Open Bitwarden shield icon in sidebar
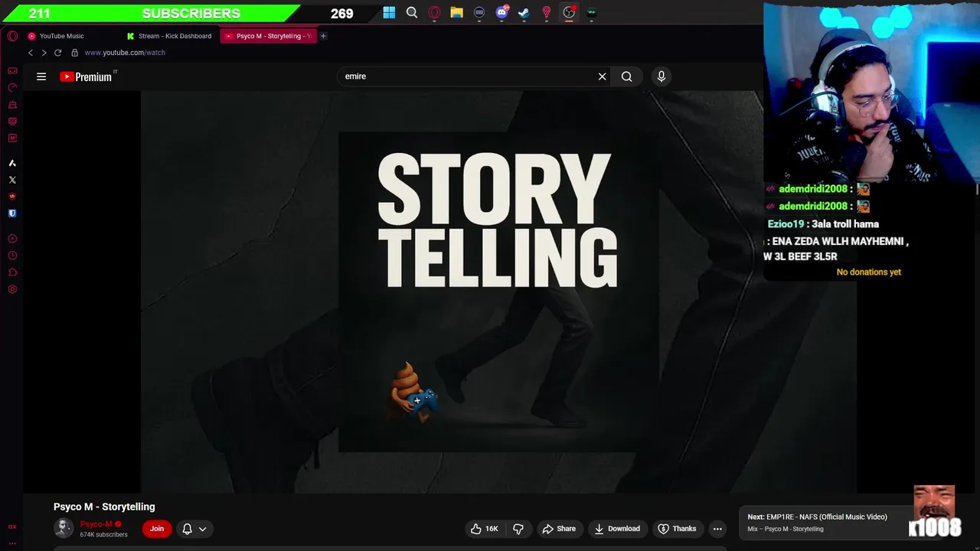980x551 pixels. (12, 214)
